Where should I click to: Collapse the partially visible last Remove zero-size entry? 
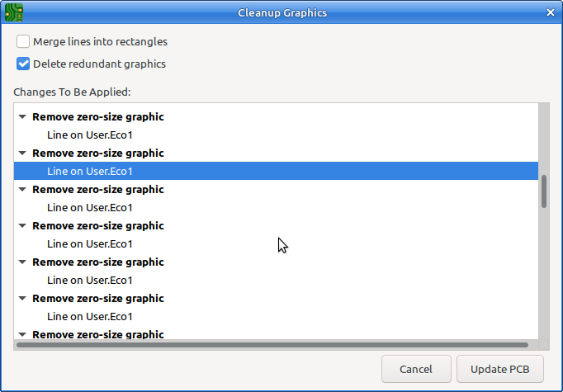point(22,334)
